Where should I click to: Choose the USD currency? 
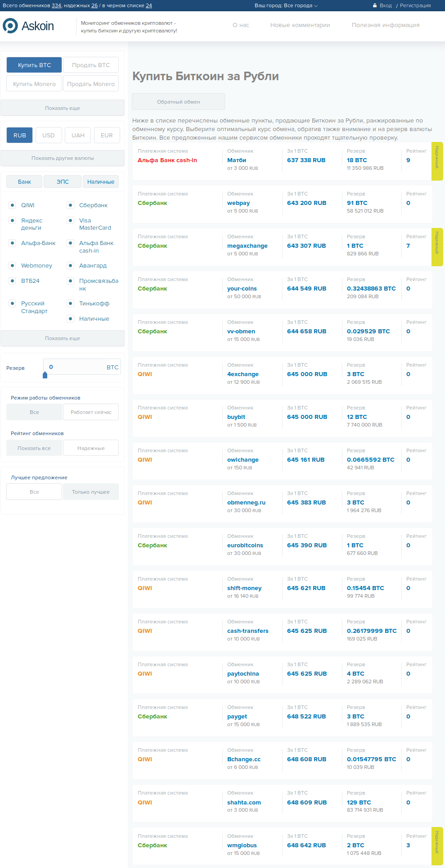49,135
